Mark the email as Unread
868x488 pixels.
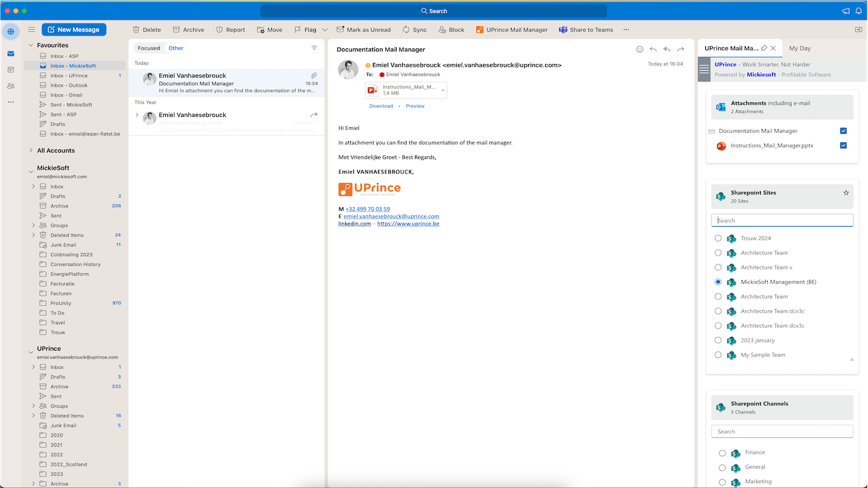click(364, 30)
